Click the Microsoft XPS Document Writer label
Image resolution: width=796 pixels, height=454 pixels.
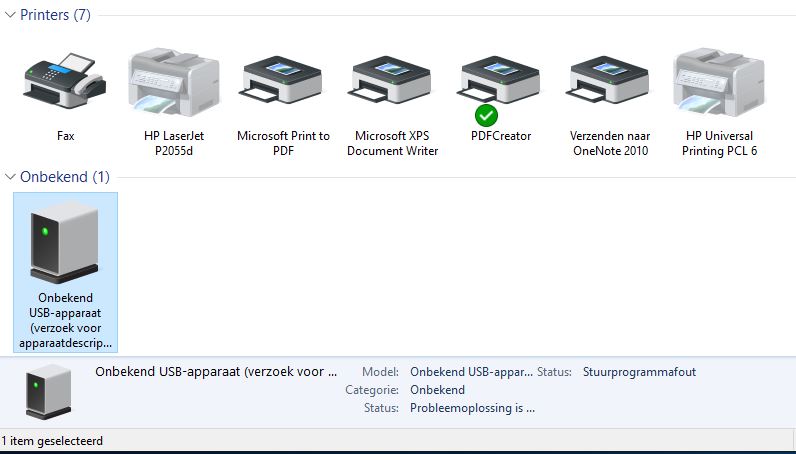[392, 143]
